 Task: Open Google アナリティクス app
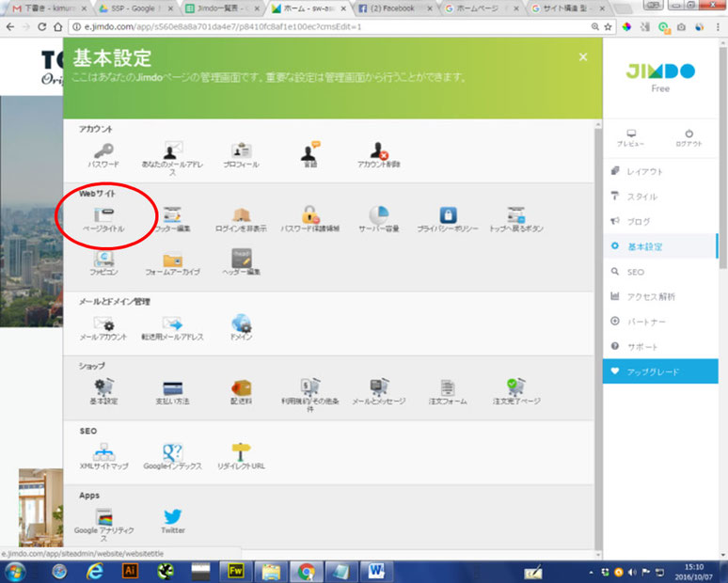[x=103, y=525]
